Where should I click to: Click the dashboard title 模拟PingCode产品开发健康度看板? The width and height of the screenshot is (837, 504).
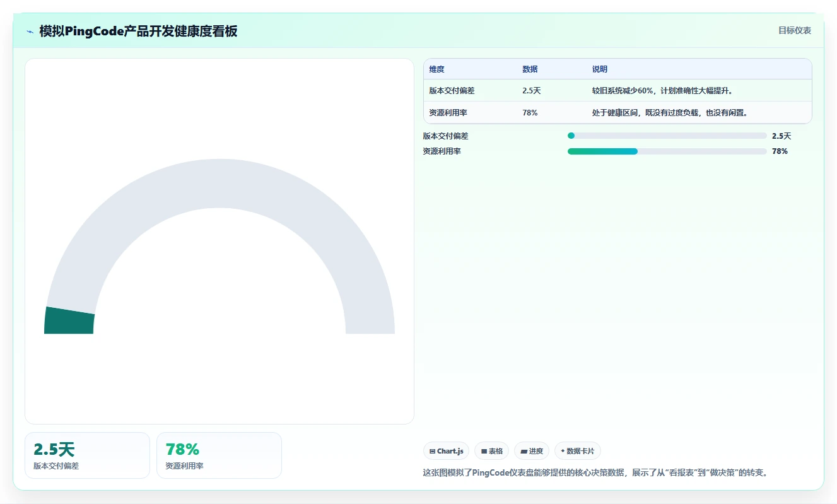click(138, 31)
